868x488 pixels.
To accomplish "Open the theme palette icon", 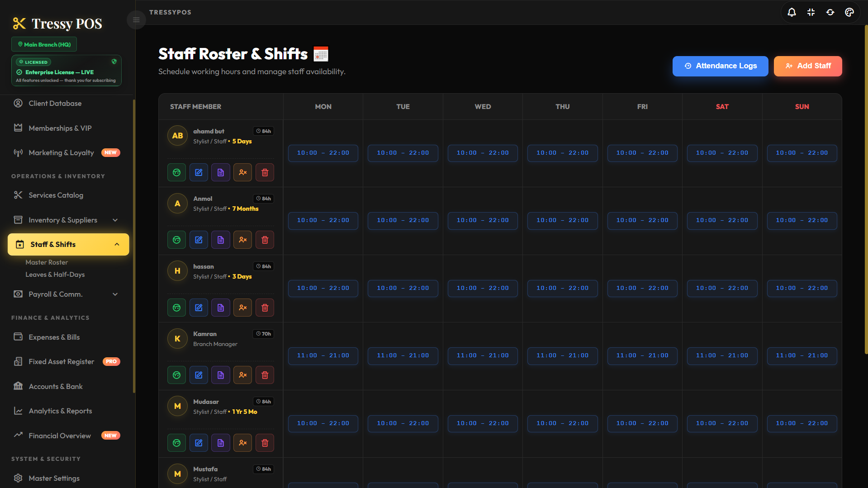I will [849, 12].
